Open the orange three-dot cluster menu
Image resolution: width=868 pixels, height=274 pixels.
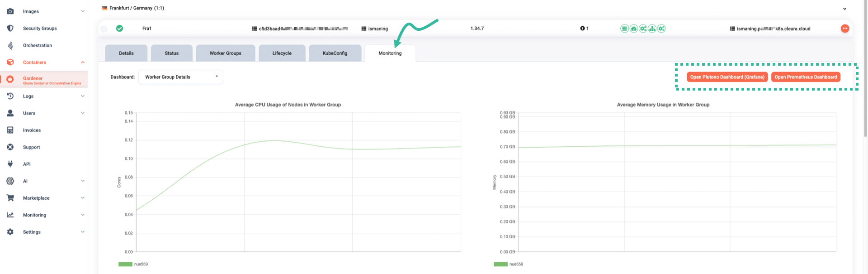[844, 29]
